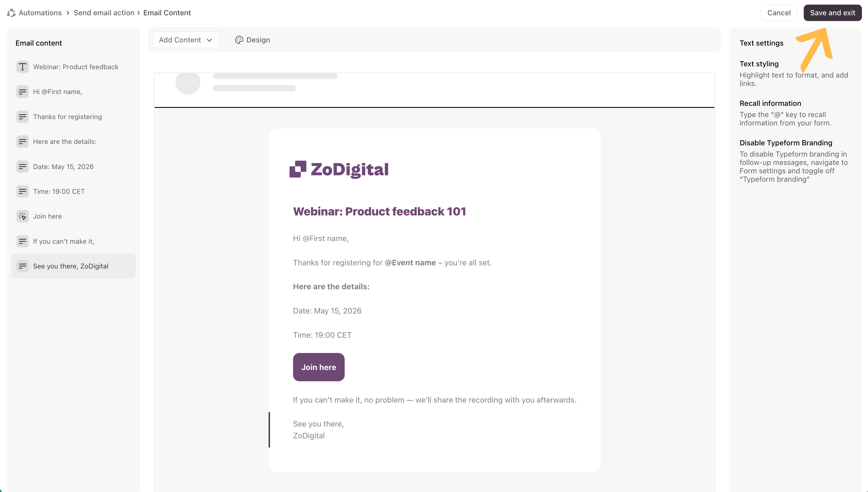Select the If you can't make it block
Viewport: 868px width, 492px height.
[63, 241]
